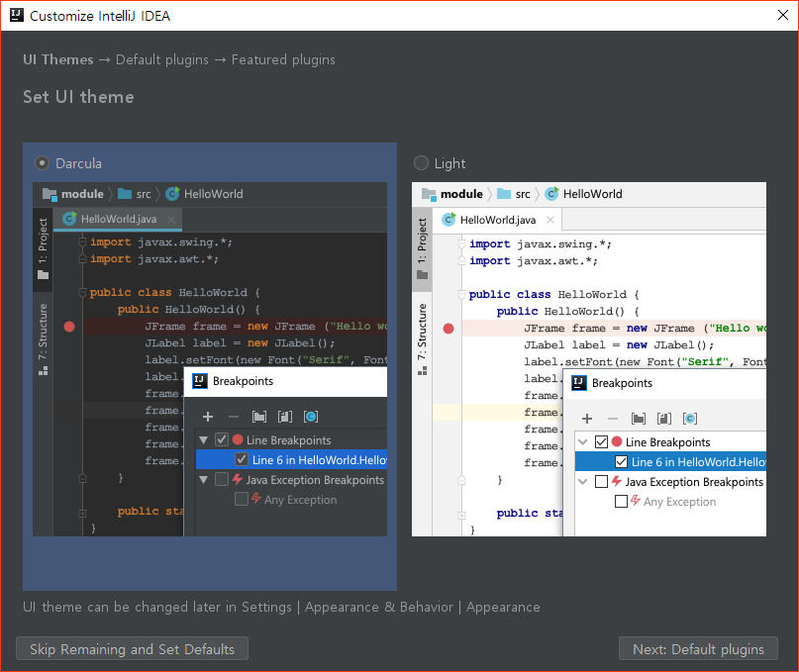Click the UI theme can be changed later note
Viewport: 799px width, 672px height.
point(281,607)
